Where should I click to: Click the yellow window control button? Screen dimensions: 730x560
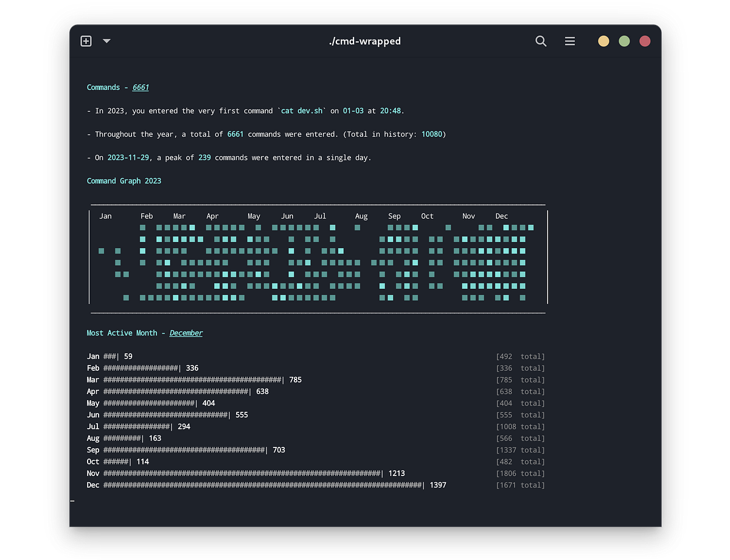tap(603, 41)
